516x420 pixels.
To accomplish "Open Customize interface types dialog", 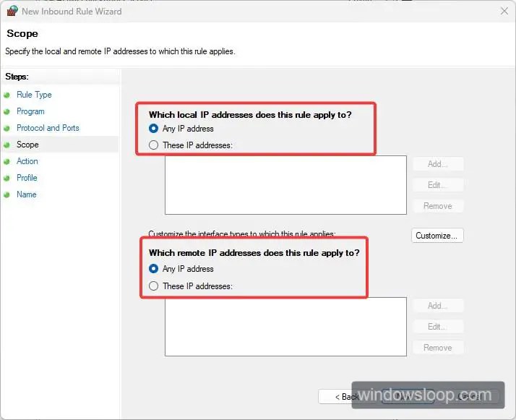I will coord(437,236).
